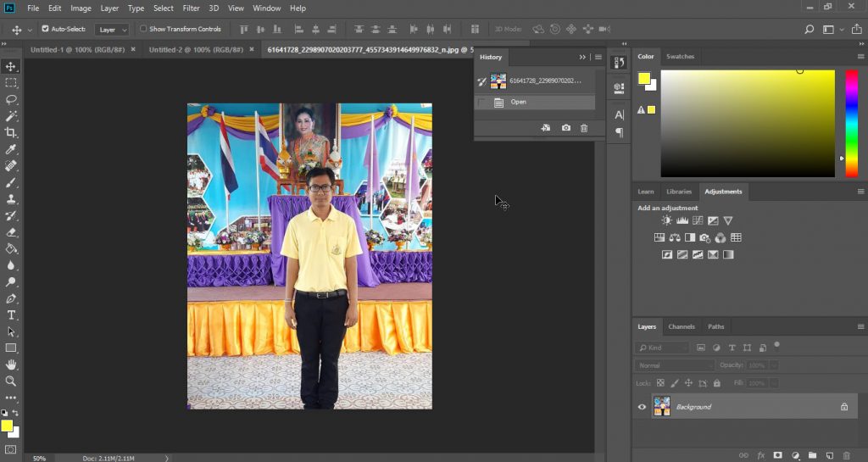Enable the Auto-Select checkbox
The image size is (868, 462).
point(46,29)
